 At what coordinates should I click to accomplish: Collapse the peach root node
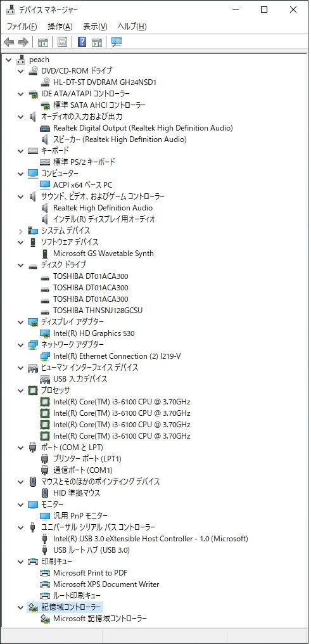tap(9, 60)
